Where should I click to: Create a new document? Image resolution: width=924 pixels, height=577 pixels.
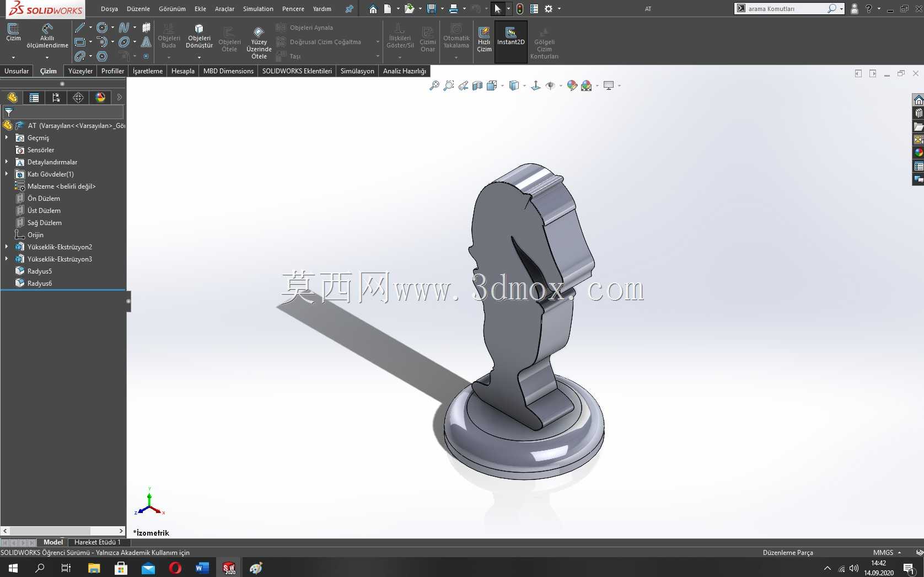388,9
